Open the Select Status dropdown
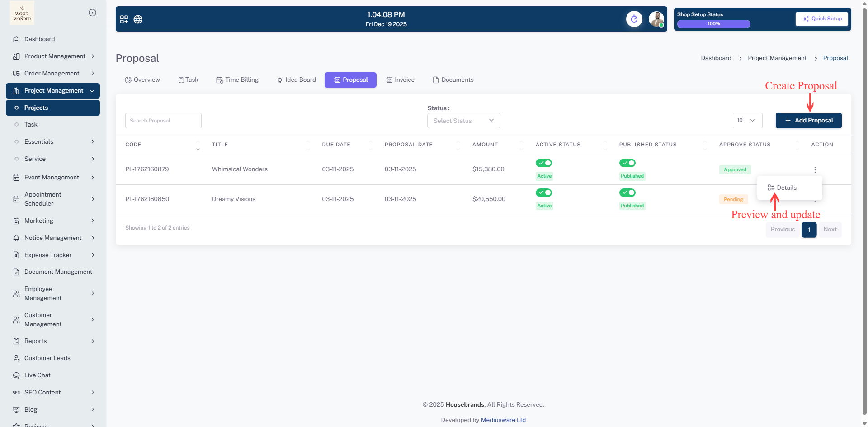 pyautogui.click(x=463, y=121)
